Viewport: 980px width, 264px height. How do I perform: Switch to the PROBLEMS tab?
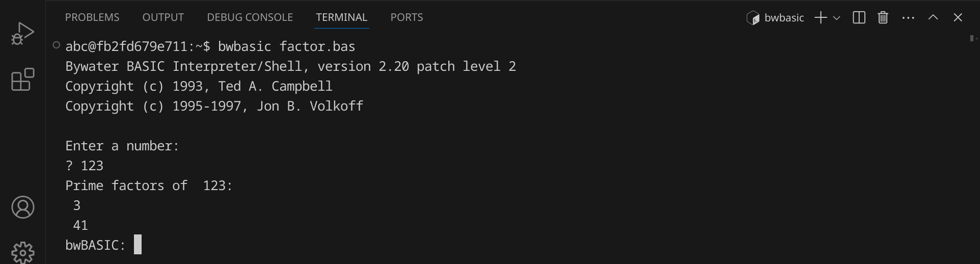[x=92, y=17]
